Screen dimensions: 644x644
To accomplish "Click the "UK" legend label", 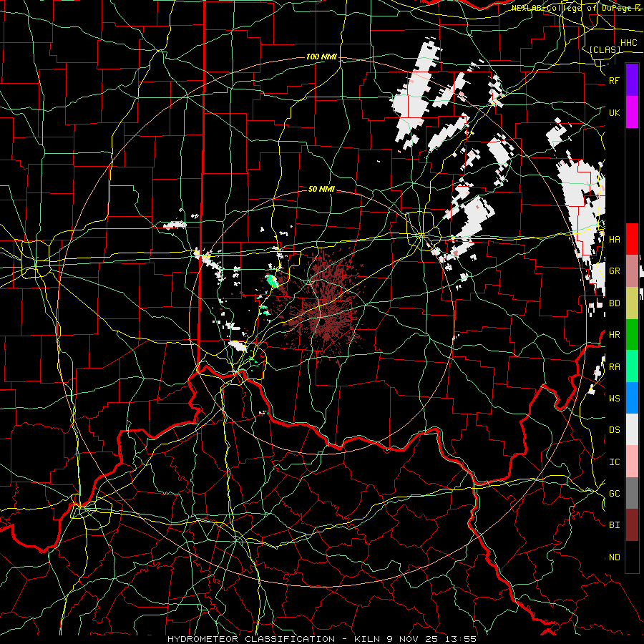I will [x=614, y=112].
